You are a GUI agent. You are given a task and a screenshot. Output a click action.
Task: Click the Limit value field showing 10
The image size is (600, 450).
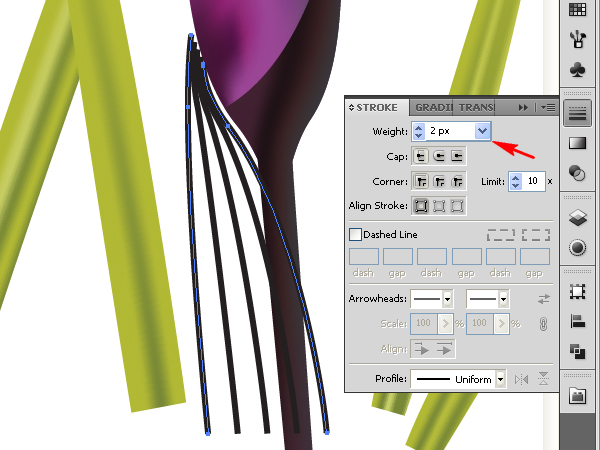point(533,181)
